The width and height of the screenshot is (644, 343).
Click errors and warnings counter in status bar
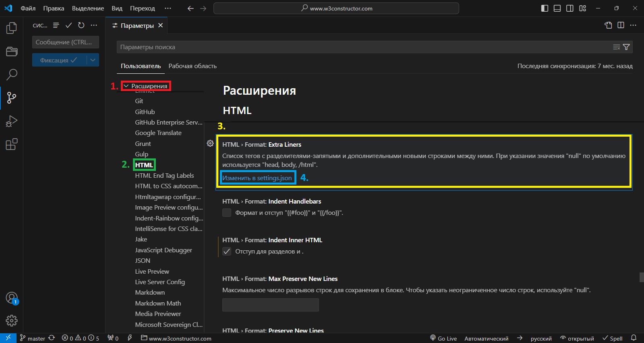[81, 338]
